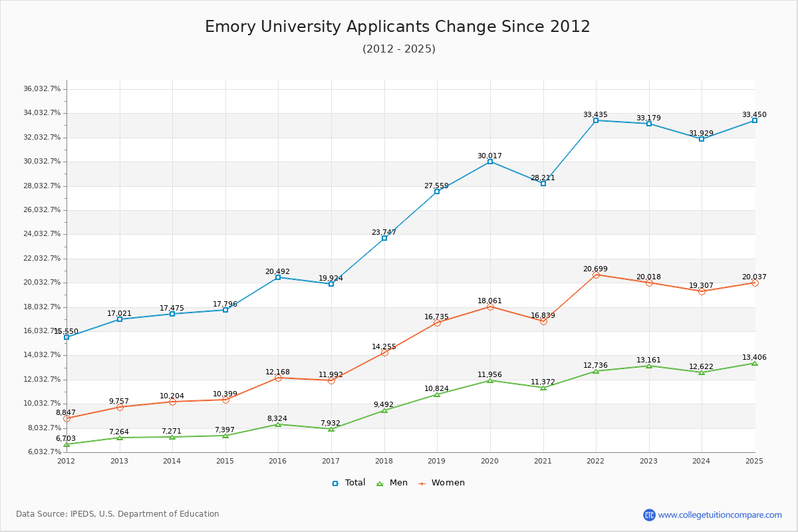
Task: Click the blue square Total legend marker
Action: coord(336,483)
